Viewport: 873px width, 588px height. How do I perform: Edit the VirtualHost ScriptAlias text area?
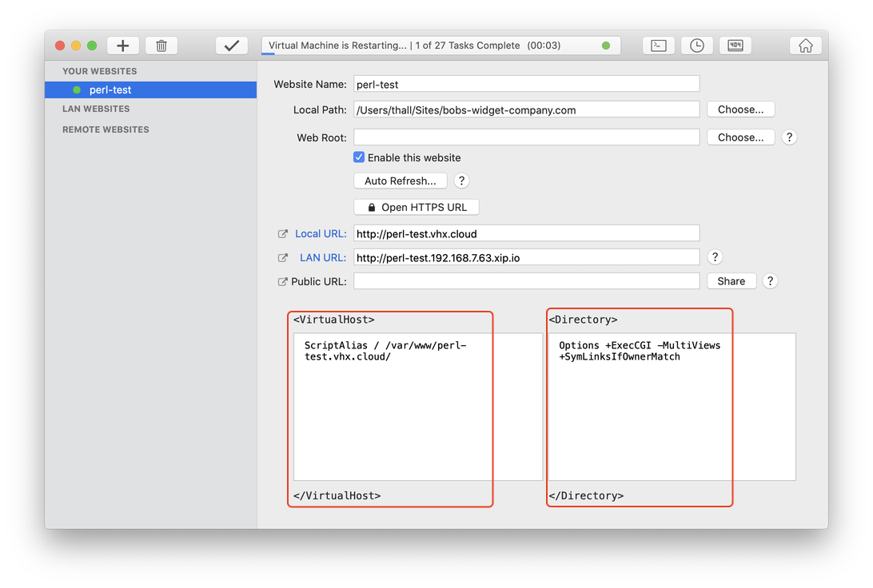[x=418, y=407]
